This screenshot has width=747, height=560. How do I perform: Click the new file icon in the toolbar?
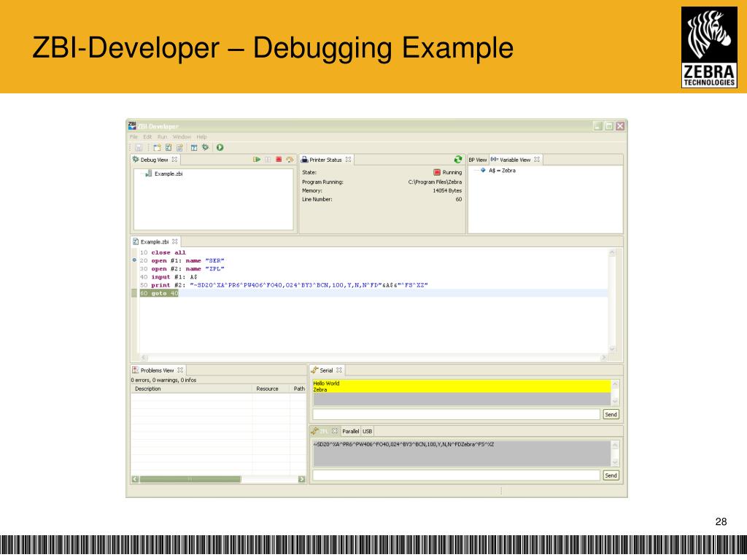tap(157, 147)
